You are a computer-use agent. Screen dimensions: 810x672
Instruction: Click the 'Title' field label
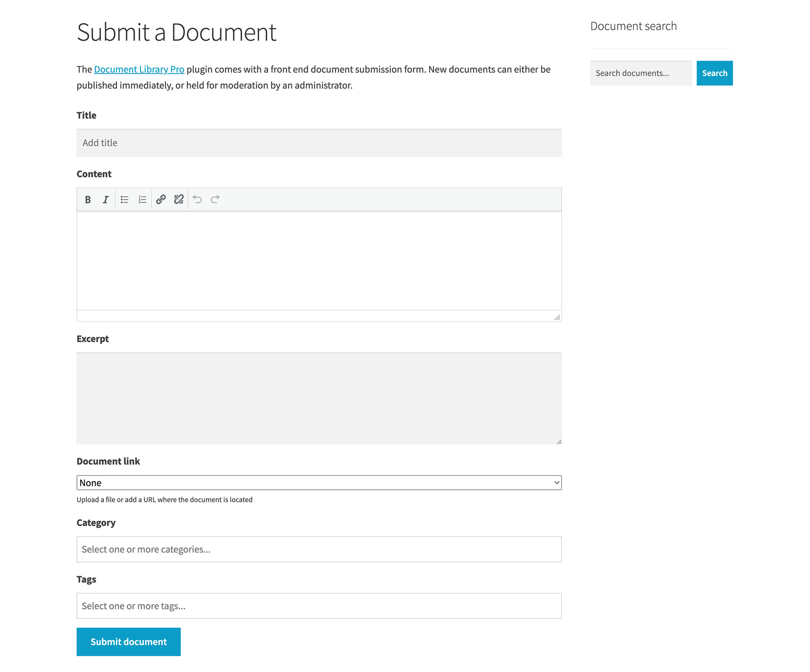point(86,115)
